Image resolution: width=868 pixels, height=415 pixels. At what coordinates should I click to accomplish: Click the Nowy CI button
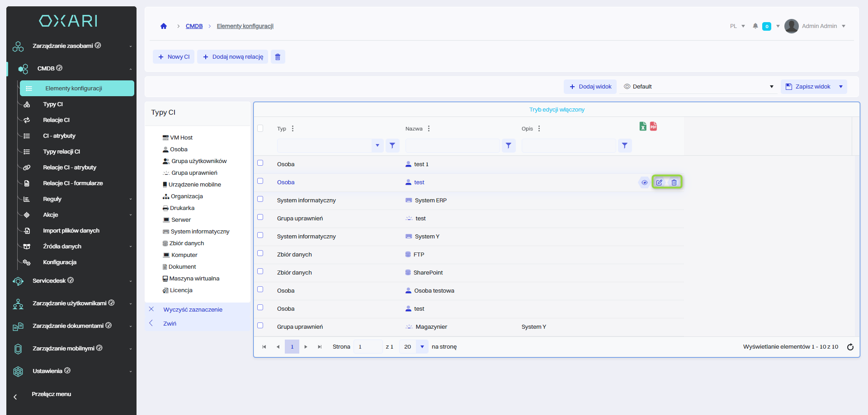click(174, 57)
